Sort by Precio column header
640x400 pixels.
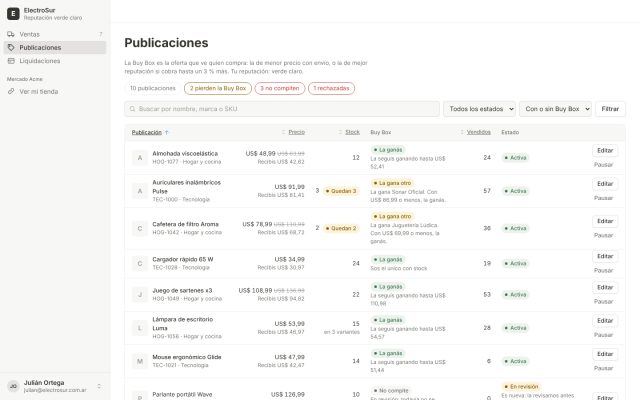click(x=293, y=132)
